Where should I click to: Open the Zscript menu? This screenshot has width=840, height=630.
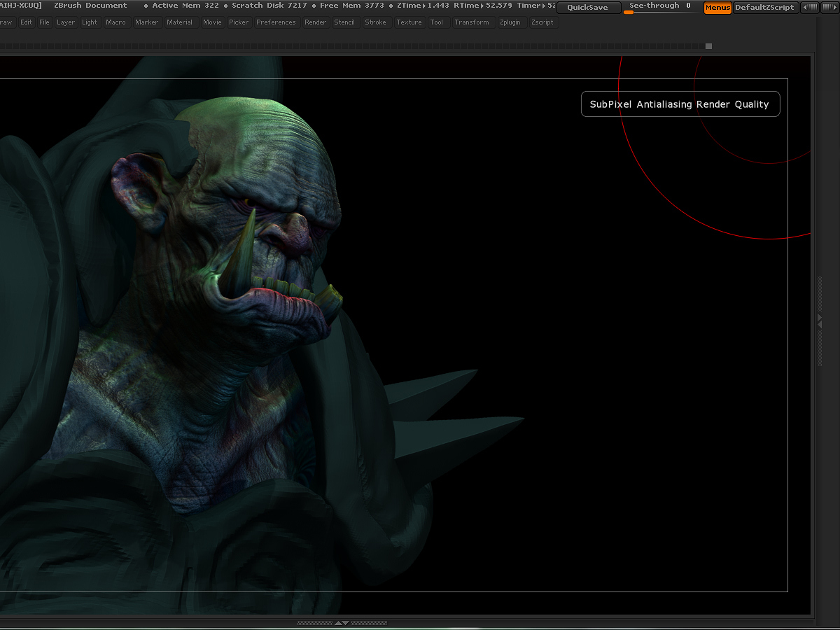tap(542, 22)
